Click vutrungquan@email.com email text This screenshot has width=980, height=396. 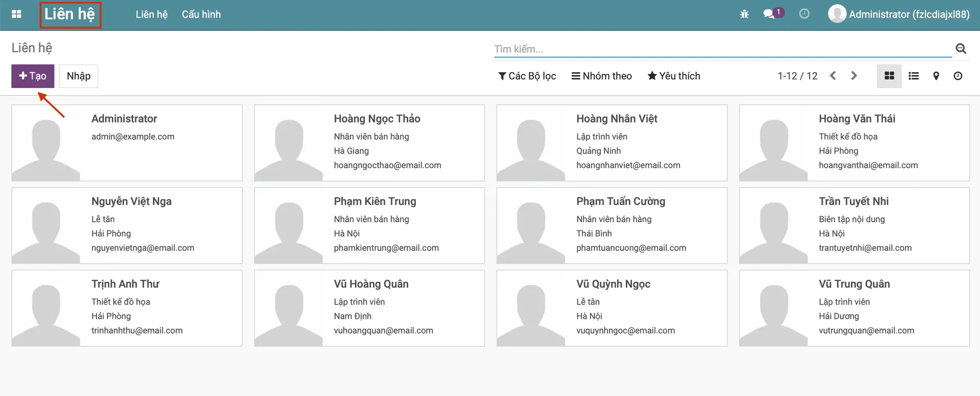[x=867, y=331]
